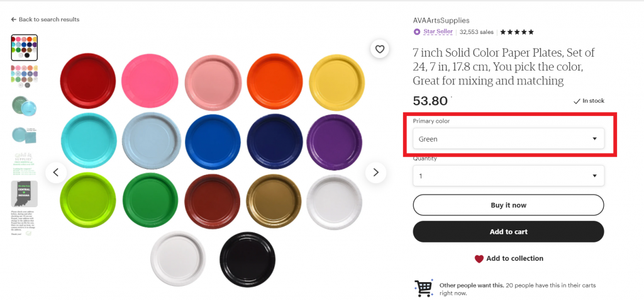The image size is (644, 301).
Task: Click the red paper plate in the image
Action: pyautogui.click(x=88, y=81)
